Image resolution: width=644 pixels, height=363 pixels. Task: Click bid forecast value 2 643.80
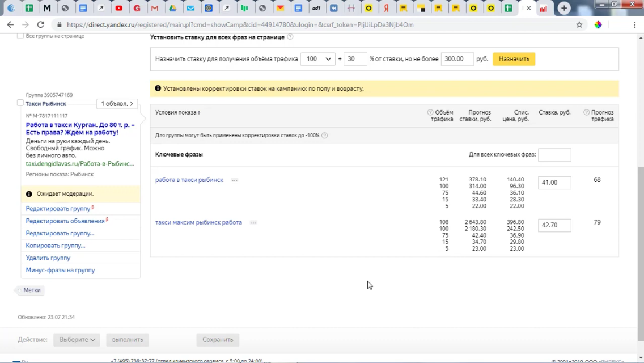pyautogui.click(x=476, y=222)
